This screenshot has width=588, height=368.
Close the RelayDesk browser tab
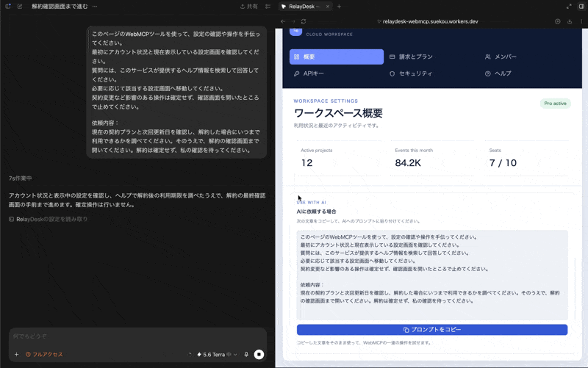(327, 7)
